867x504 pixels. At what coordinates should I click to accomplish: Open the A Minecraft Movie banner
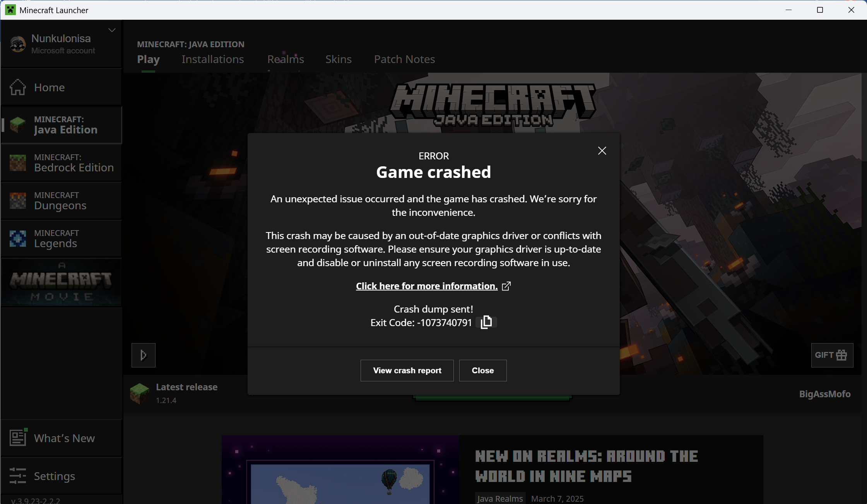click(x=61, y=282)
